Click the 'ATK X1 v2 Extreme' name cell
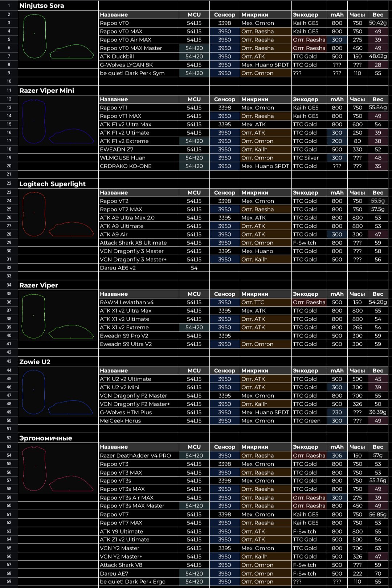This screenshot has height=588, width=392. coord(139,327)
